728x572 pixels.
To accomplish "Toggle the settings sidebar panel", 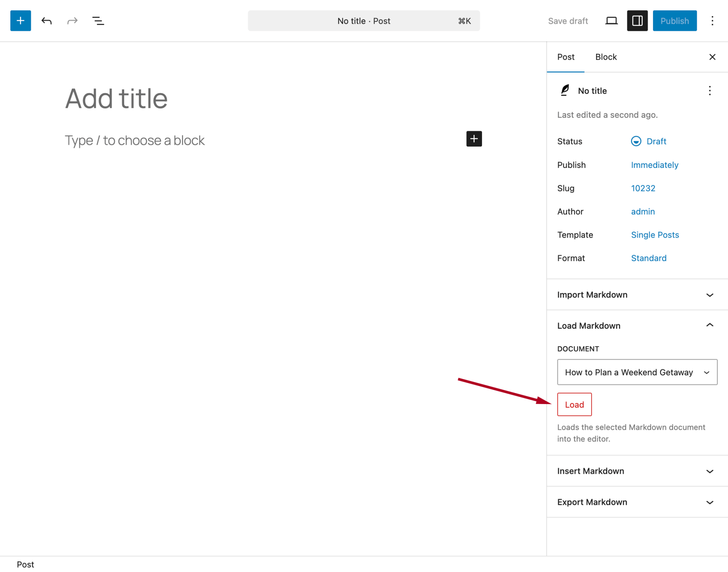I will [637, 21].
